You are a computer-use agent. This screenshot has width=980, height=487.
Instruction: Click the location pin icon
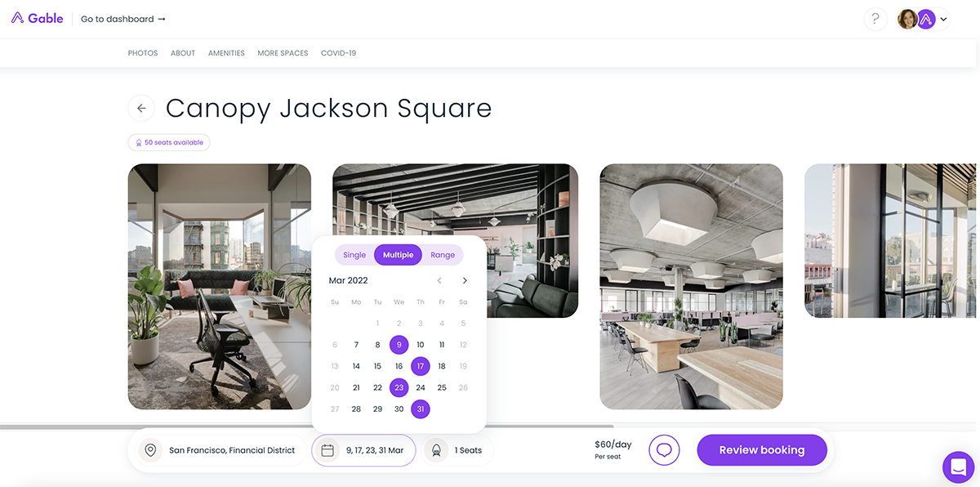pyautogui.click(x=150, y=450)
